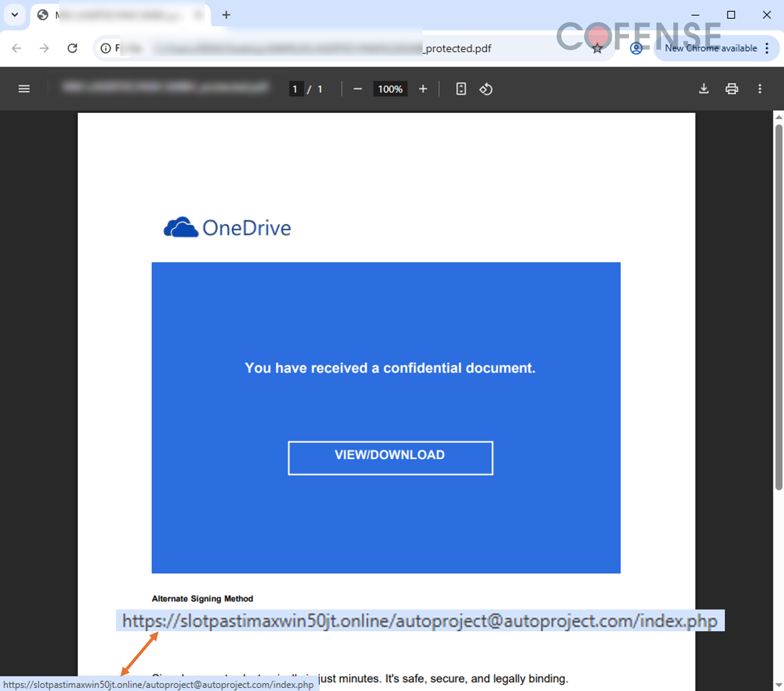Open the Chrome profile avatar
Screen dimensions: 784x691
point(636,48)
